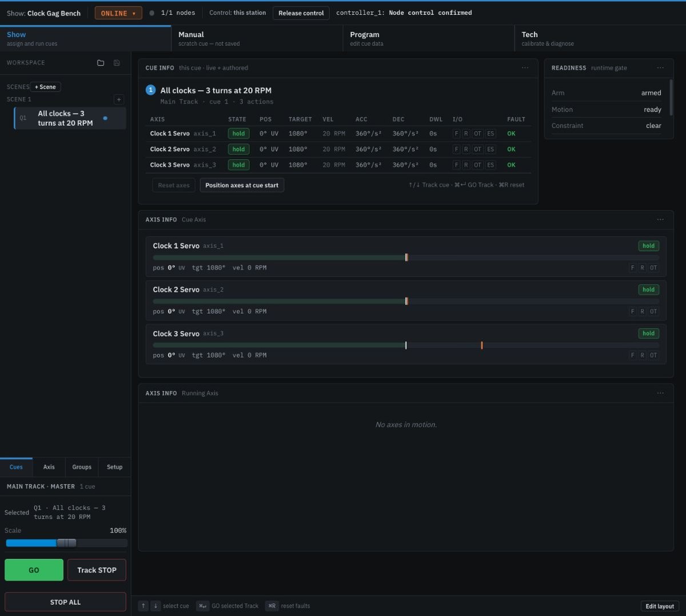Open the workspace folder icon
Screen dimensions: 686x616
pos(101,63)
